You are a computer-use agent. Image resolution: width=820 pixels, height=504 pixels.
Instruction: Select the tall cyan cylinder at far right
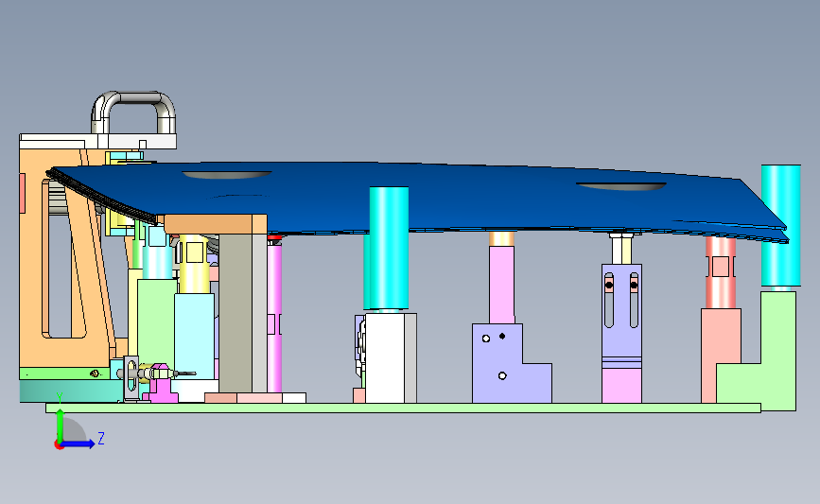click(x=781, y=225)
